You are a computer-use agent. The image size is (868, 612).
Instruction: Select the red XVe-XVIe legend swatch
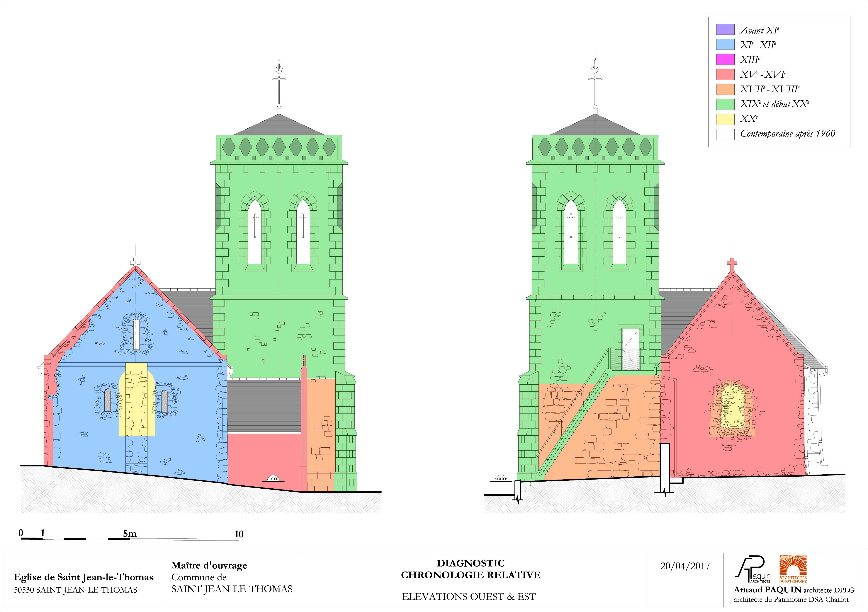pyautogui.click(x=725, y=74)
